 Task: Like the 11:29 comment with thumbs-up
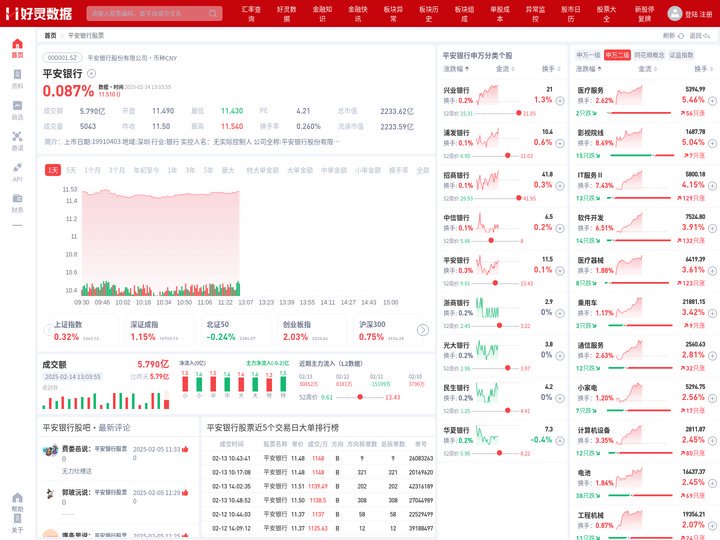click(185, 493)
